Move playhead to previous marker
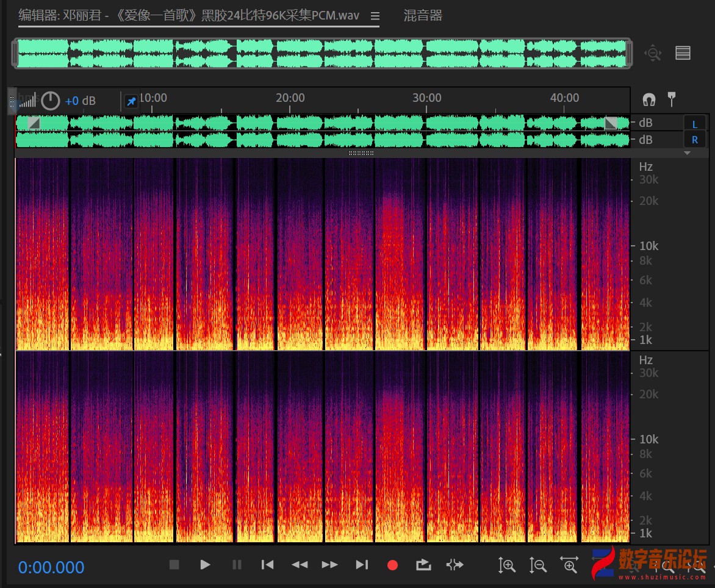This screenshot has width=715, height=588. 267,565
